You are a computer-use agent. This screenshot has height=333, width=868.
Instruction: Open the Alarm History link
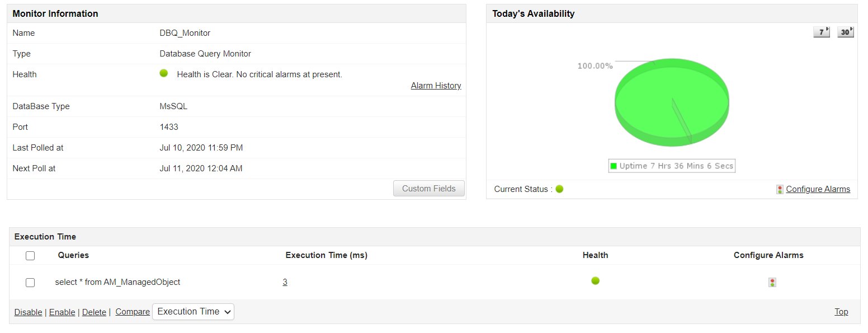click(x=436, y=86)
